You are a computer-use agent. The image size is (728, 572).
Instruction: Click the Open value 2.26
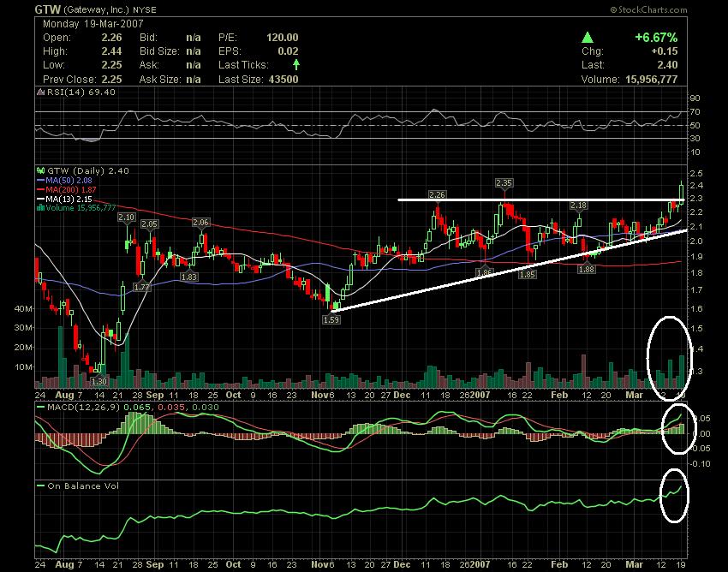point(112,38)
